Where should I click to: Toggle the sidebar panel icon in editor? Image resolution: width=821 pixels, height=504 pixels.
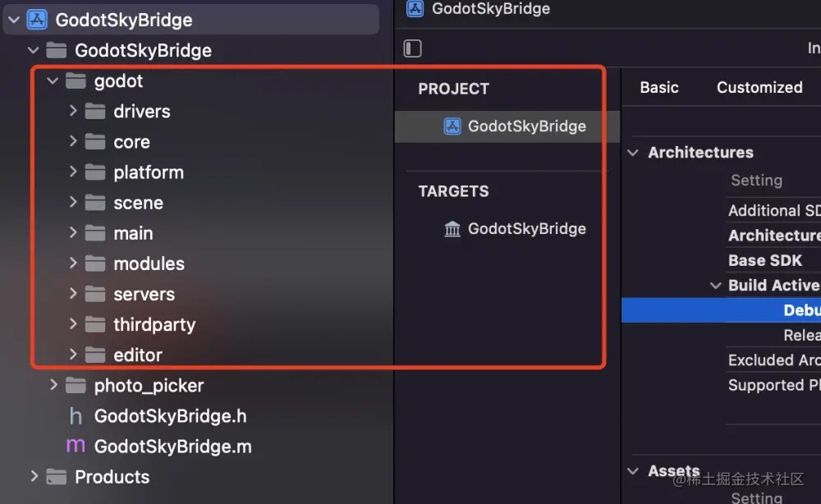point(413,48)
